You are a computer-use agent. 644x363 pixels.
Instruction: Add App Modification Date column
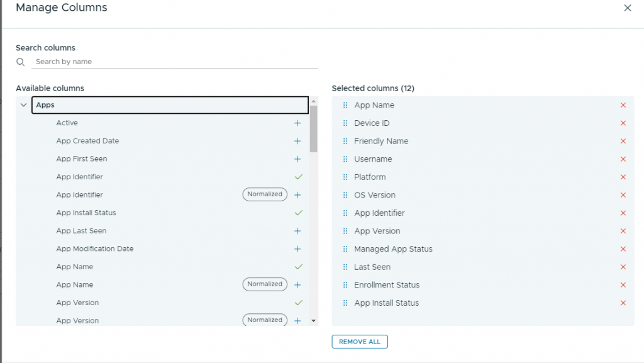tap(297, 249)
